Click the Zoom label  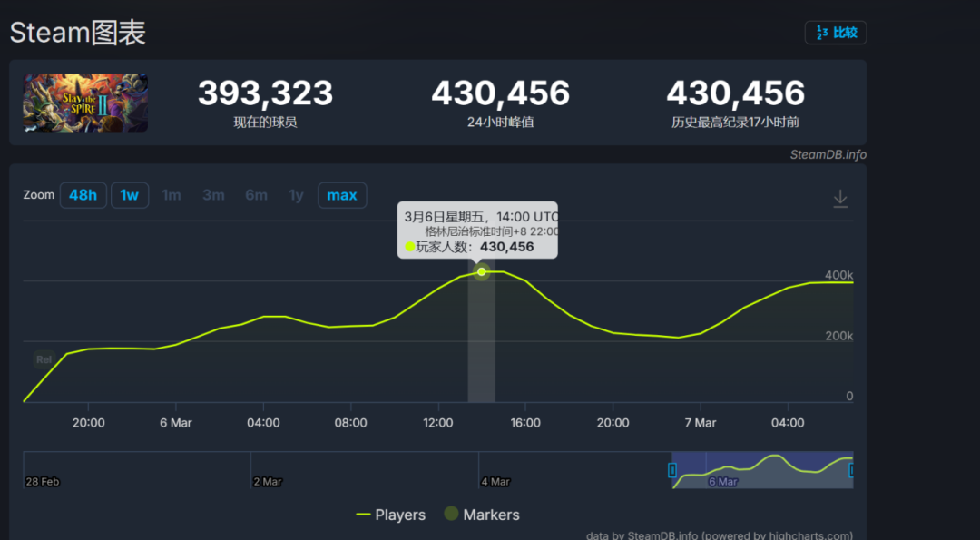click(x=39, y=195)
